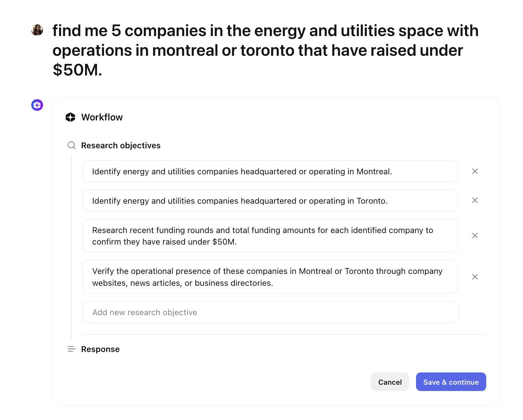
Task: Edit the Montreal objective text field
Action: tap(270, 171)
